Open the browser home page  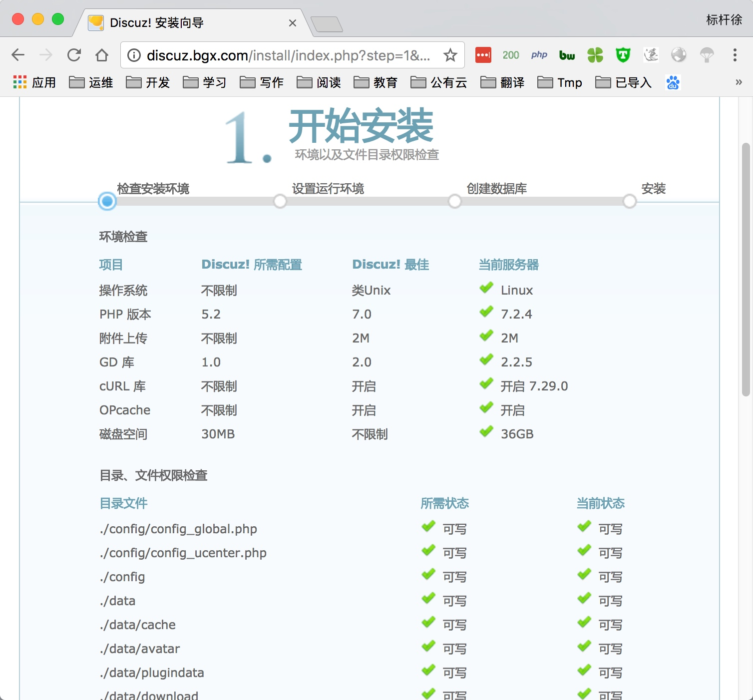(102, 55)
